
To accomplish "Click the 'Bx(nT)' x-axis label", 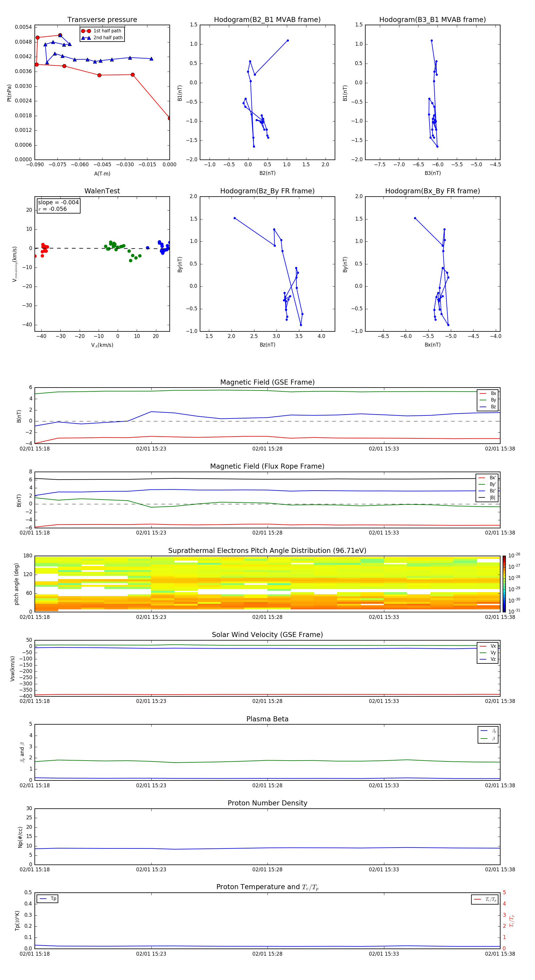I will [432, 345].
